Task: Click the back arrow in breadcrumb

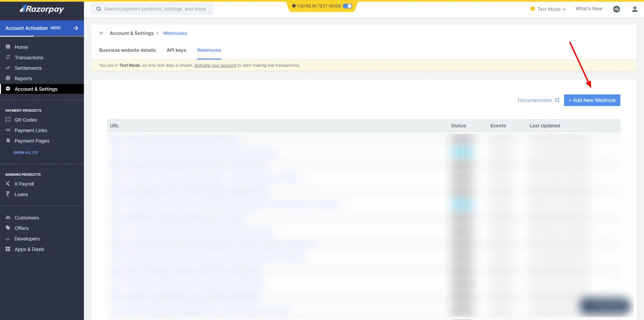Action: [102, 33]
